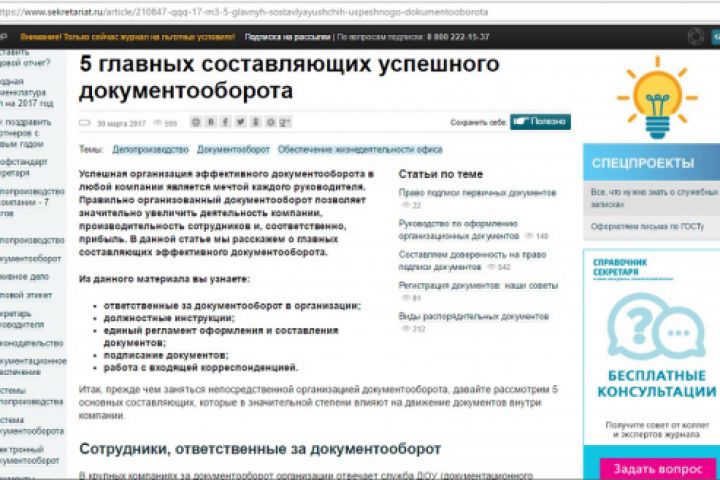
Task: Open sidebar link about поздравить партнеров с новым годом
Action: click(x=25, y=133)
